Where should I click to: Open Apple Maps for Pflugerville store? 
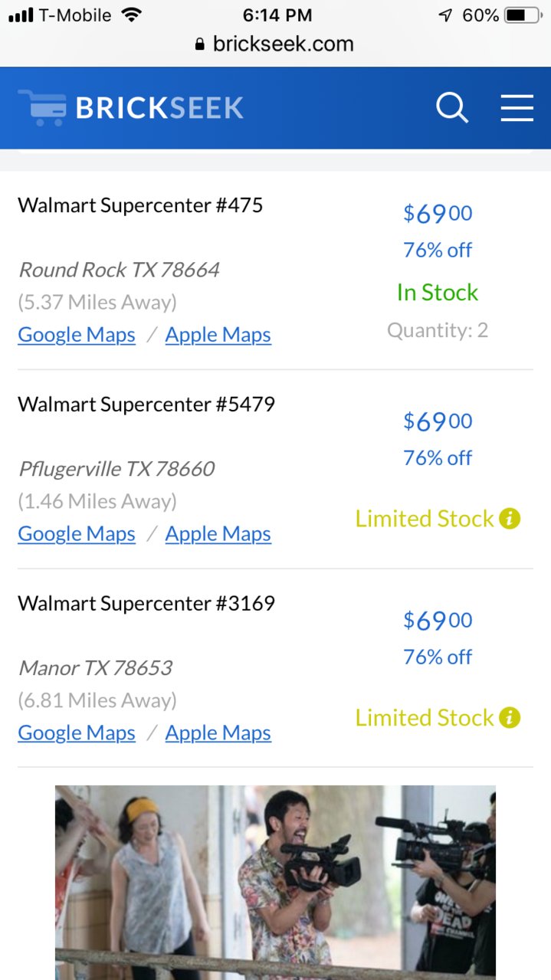click(x=218, y=534)
